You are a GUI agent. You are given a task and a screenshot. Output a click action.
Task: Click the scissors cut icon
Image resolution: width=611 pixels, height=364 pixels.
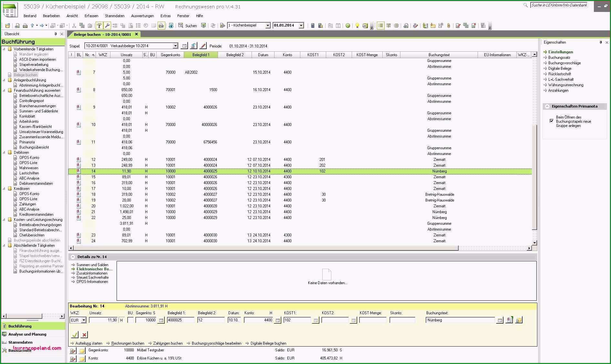point(74,26)
